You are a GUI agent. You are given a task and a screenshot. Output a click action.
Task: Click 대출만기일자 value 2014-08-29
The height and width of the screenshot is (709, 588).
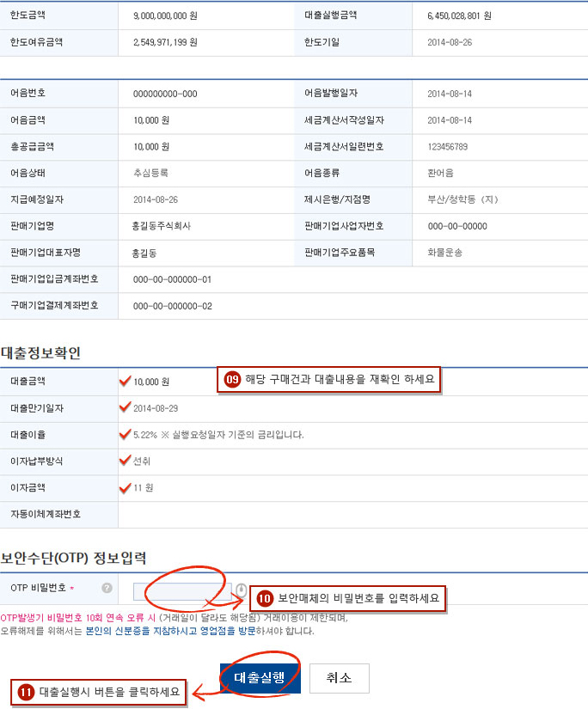[156, 408]
